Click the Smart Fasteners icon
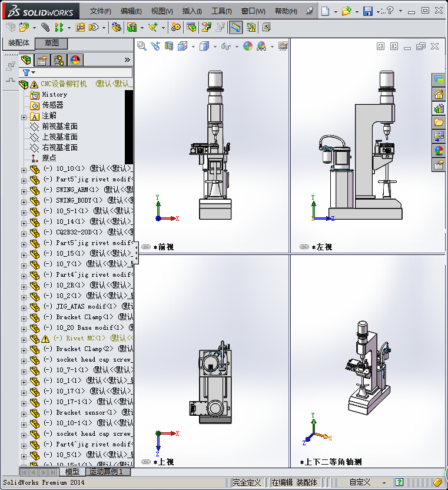 [79, 28]
